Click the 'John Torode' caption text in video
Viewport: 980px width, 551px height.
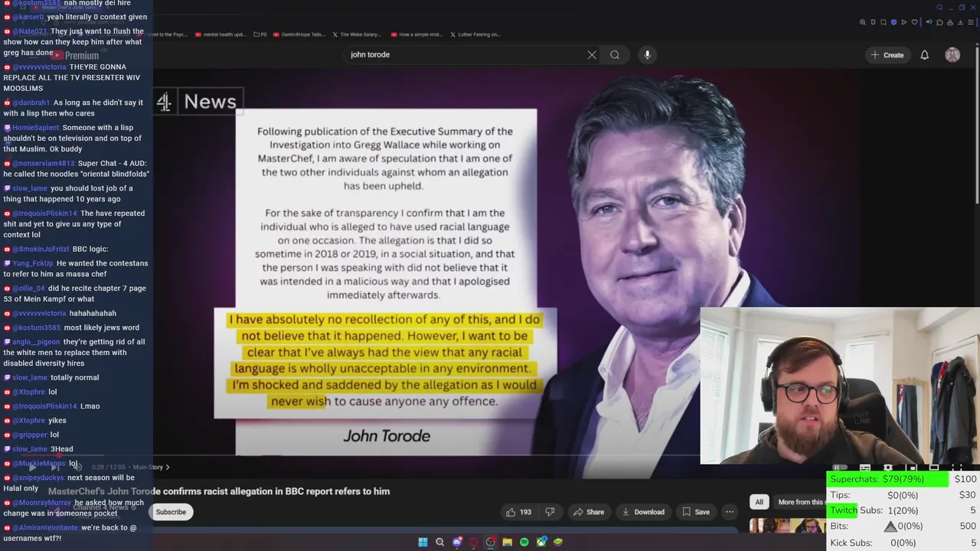point(387,435)
